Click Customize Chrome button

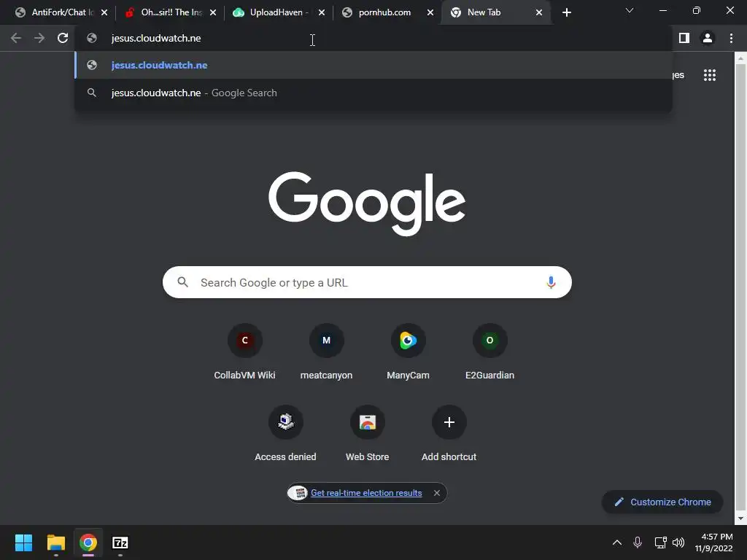coord(662,502)
